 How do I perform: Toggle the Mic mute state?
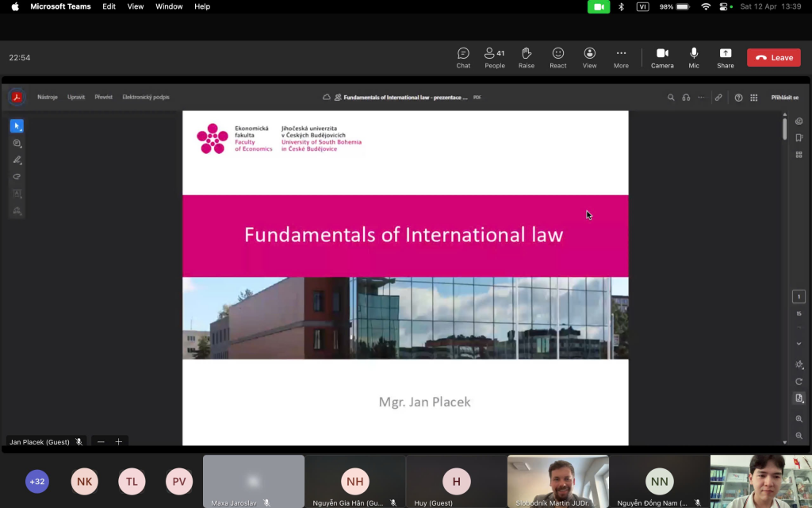click(x=694, y=57)
